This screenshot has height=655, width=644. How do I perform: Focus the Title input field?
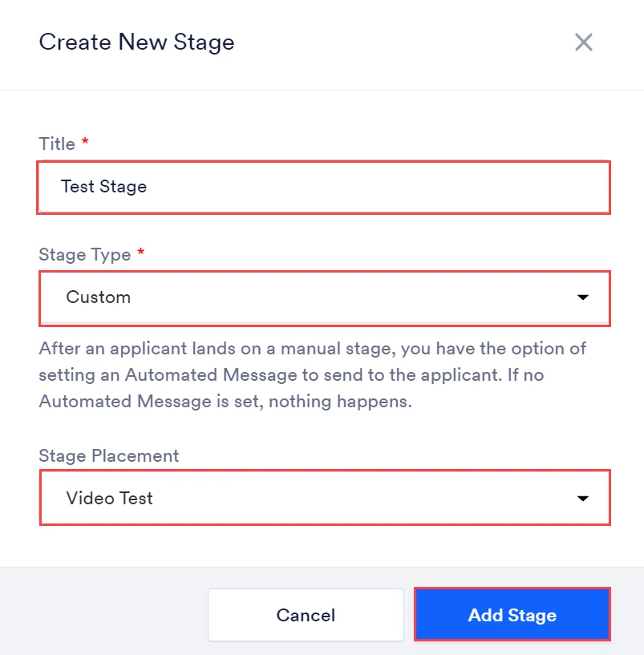324,188
